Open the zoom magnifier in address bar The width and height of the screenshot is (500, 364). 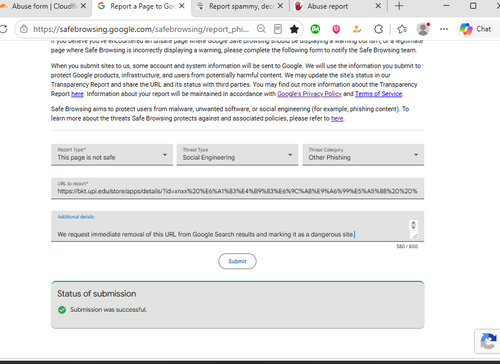click(x=261, y=29)
